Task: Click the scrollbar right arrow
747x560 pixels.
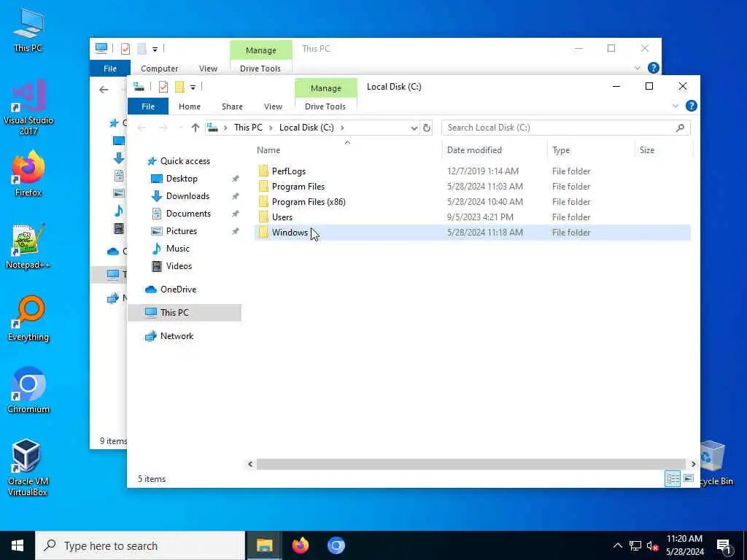Action: (x=693, y=464)
